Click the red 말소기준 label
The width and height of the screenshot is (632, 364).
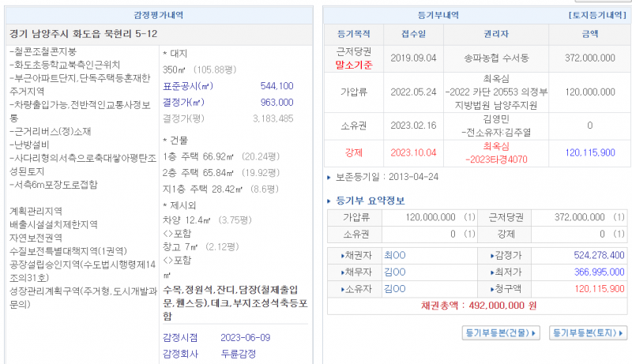tap(353, 65)
